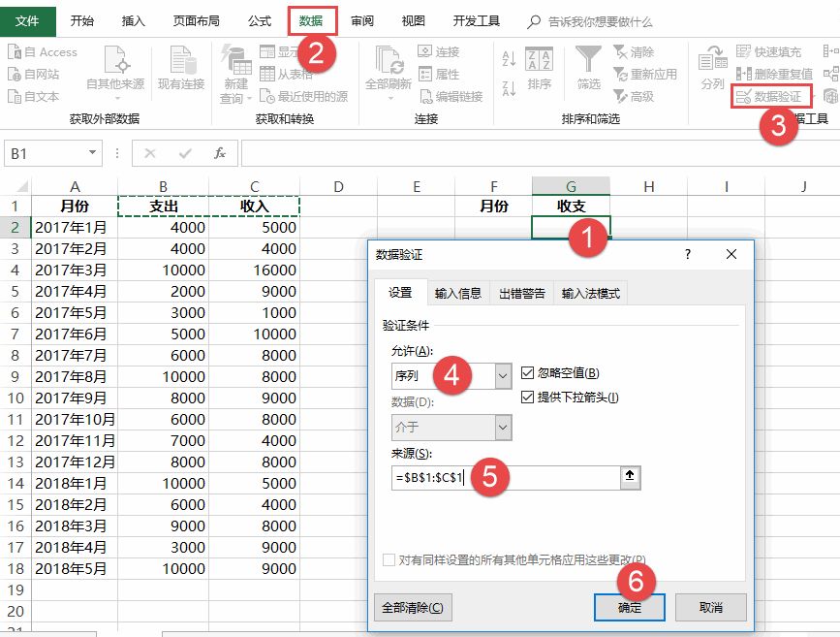Expand the 全部刷新 dropdown arrow
The height and width of the screenshot is (637, 840).
(x=389, y=99)
